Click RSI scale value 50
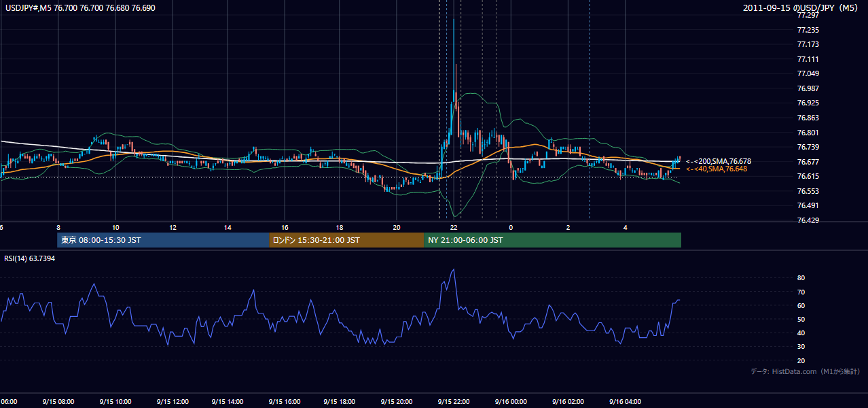The height and width of the screenshot is (408, 868). [x=801, y=319]
